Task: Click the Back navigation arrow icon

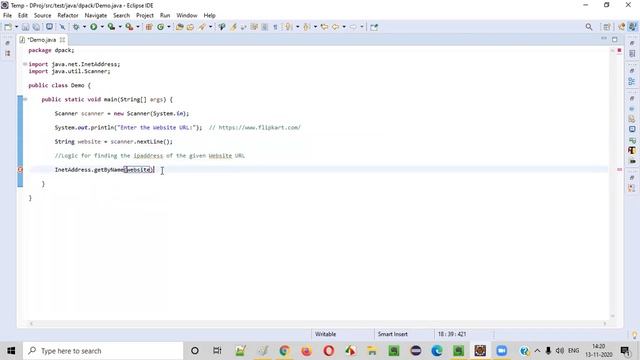Action: tap(335, 27)
